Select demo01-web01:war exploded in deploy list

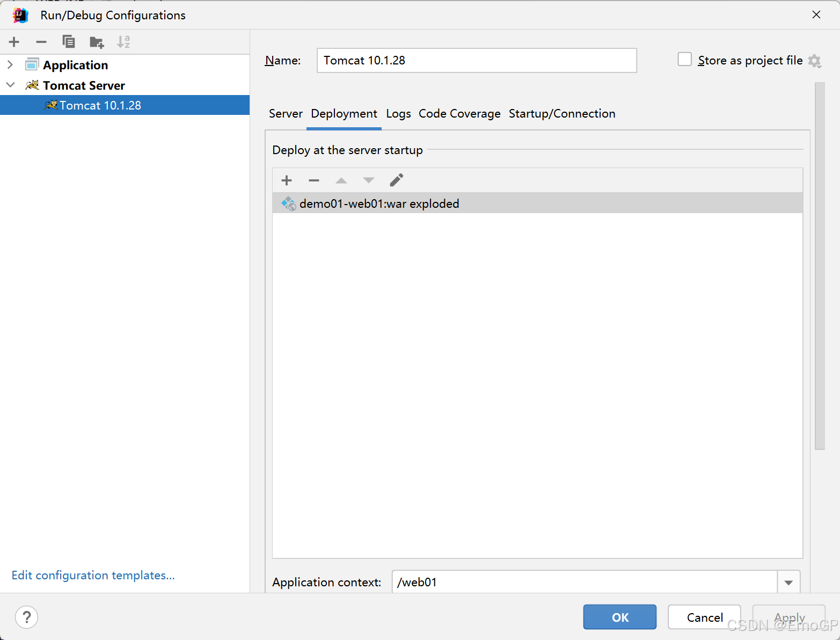click(537, 203)
